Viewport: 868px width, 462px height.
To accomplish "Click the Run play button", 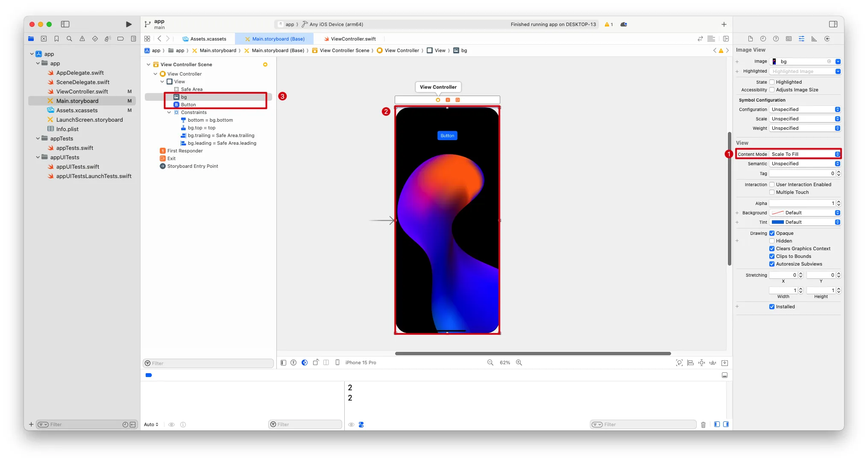I will coord(129,24).
